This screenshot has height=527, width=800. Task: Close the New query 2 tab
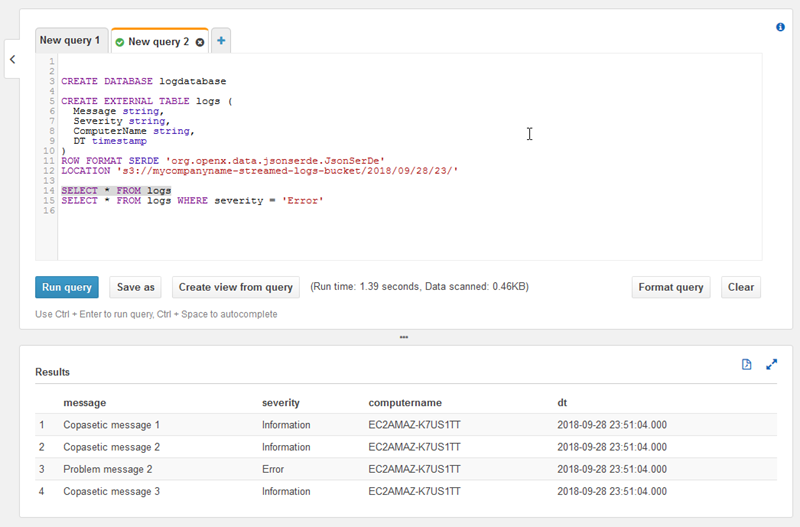tap(200, 42)
